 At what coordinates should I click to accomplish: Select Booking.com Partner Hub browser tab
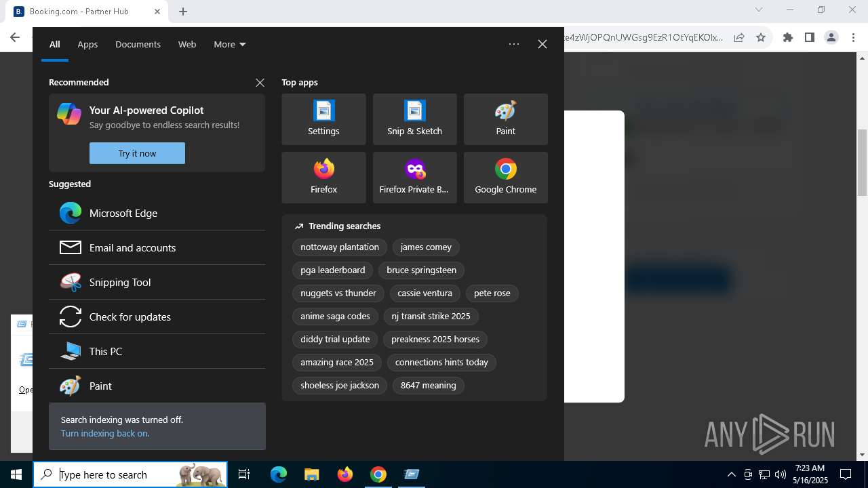(87, 12)
